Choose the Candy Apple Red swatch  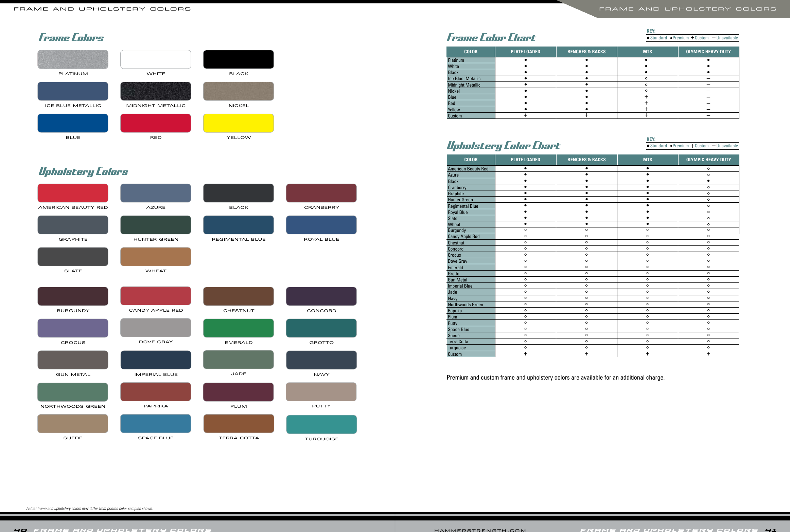156,296
